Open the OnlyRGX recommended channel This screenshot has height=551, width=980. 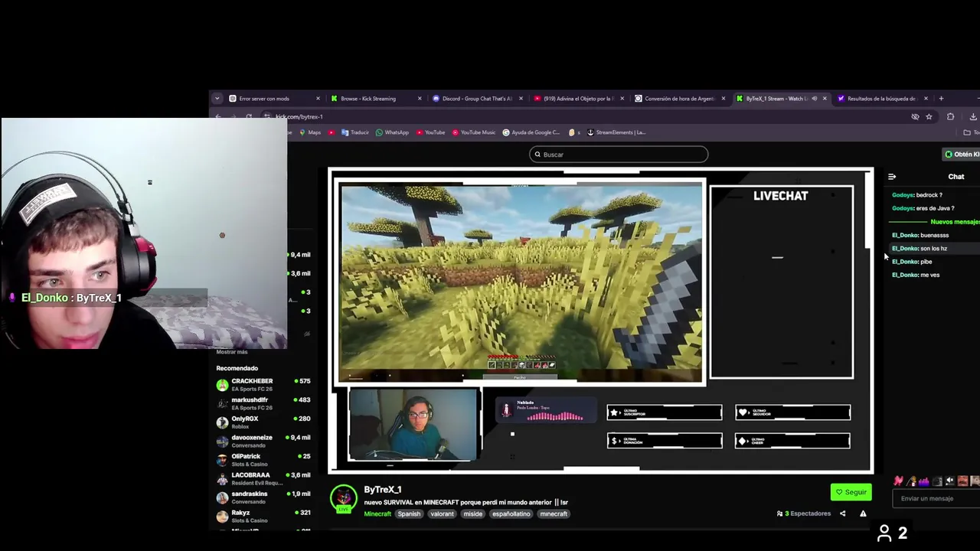point(263,422)
